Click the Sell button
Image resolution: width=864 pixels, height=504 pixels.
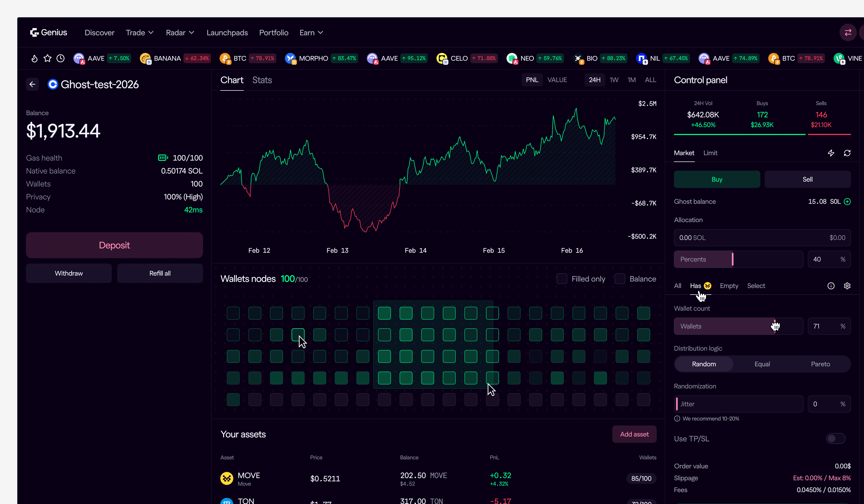coord(808,179)
